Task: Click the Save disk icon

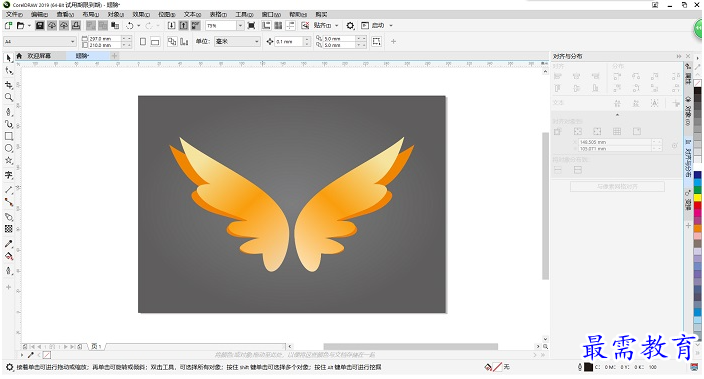Action: pyautogui.click(x=40, y=26)
